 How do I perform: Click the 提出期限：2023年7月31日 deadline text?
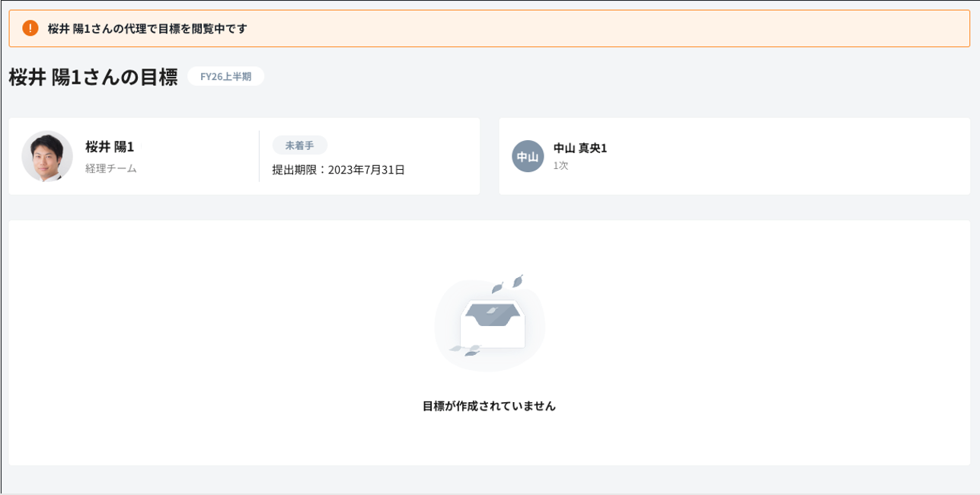[338, 170]
